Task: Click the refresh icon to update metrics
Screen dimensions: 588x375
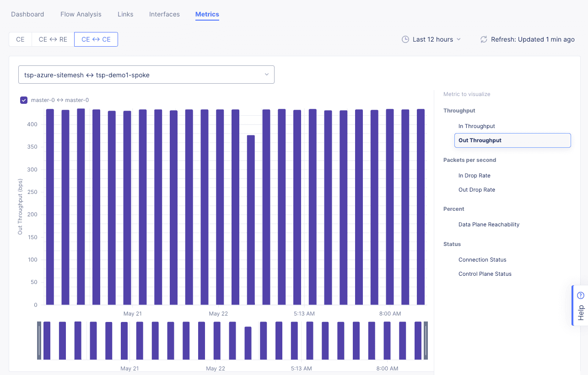Action: 484,39
